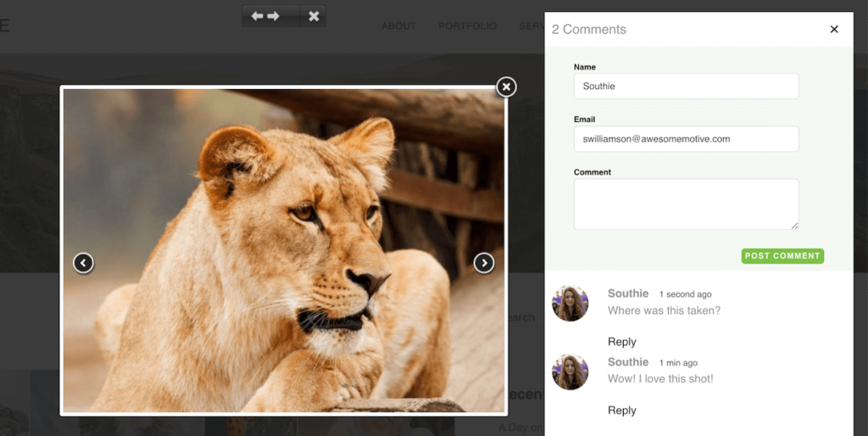
Task: Advance to next image with right chevron
Action: pos(484,263)
